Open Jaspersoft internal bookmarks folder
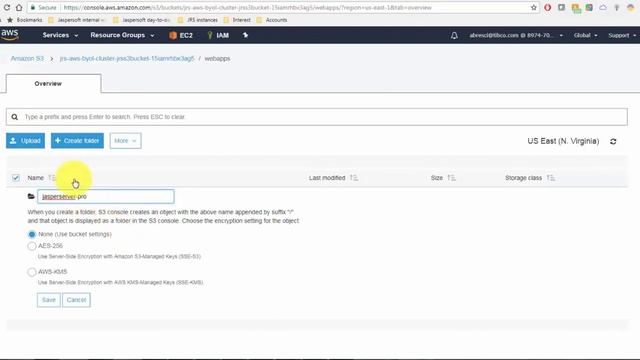 (76, 20)
